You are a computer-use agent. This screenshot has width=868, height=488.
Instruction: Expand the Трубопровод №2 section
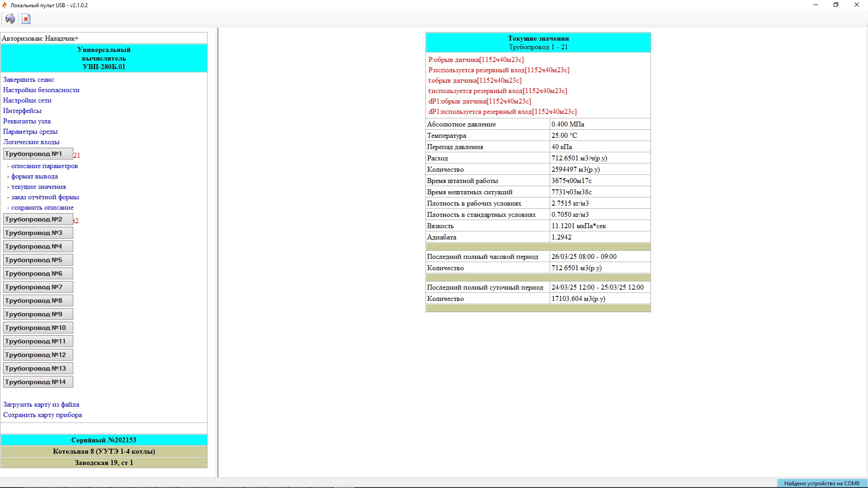pos(38,220)
